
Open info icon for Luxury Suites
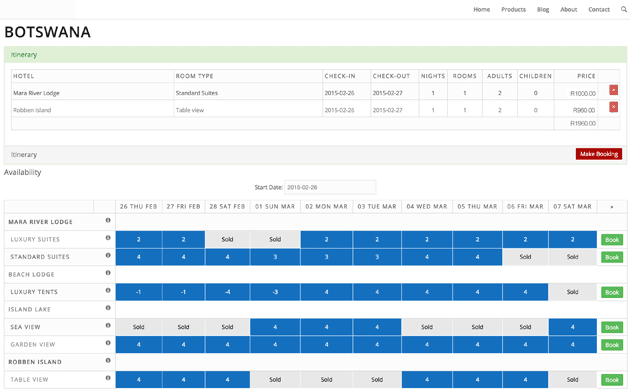click(108, 238)
